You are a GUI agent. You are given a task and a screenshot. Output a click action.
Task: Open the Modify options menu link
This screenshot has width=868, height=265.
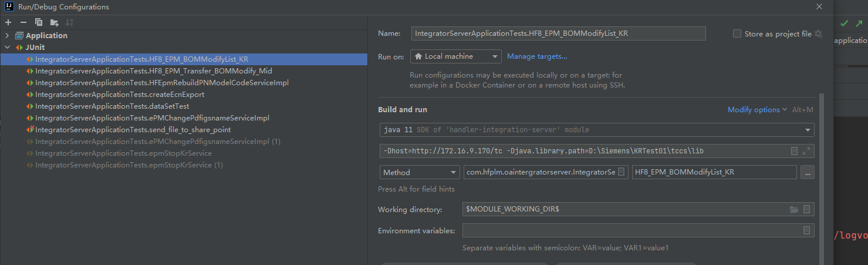pyautogui.click(x=757, y=110)
